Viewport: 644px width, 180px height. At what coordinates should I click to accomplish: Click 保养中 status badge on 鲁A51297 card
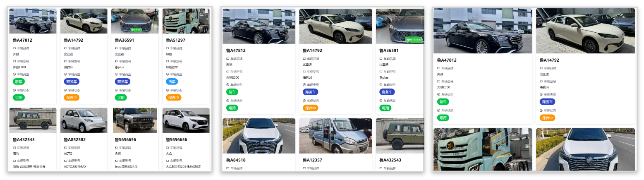click(x=174, y=98)
